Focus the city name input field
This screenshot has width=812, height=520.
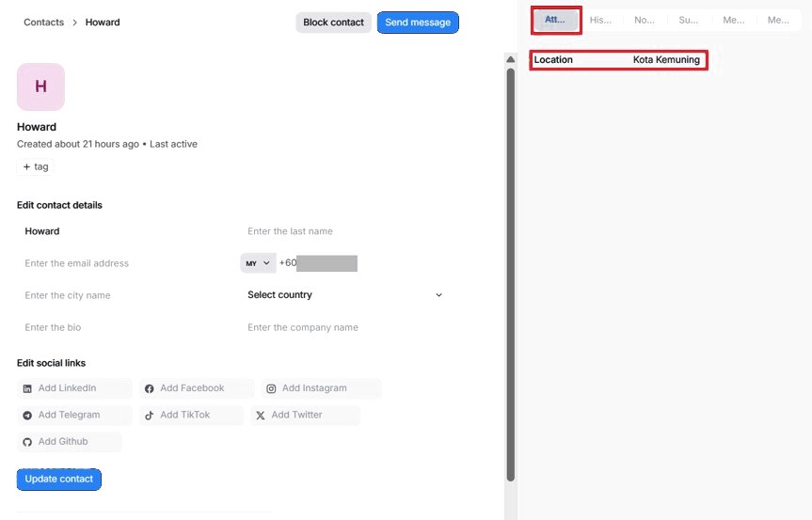124,295
